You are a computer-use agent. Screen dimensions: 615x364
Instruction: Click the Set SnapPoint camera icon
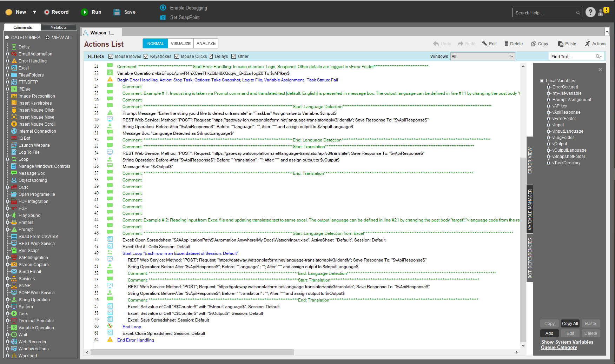pyautogui.click(x=163, y=17)
